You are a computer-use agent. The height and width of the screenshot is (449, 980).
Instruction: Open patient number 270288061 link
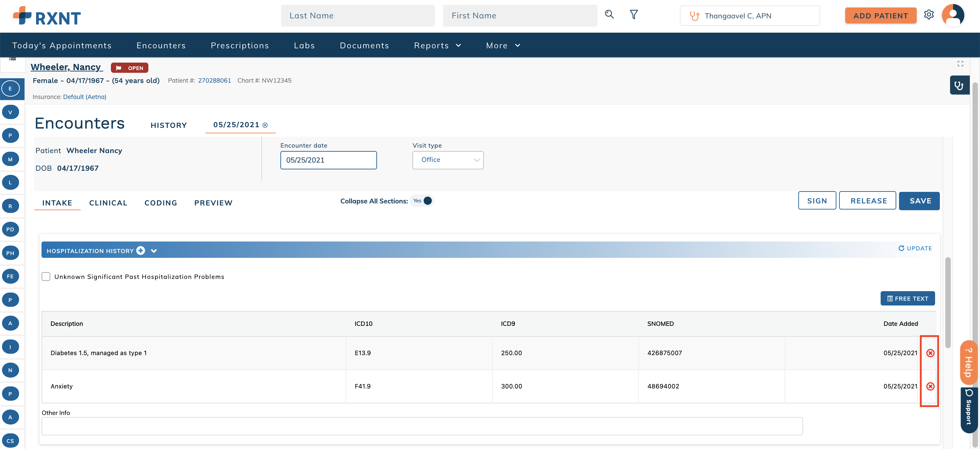[214, 80]
